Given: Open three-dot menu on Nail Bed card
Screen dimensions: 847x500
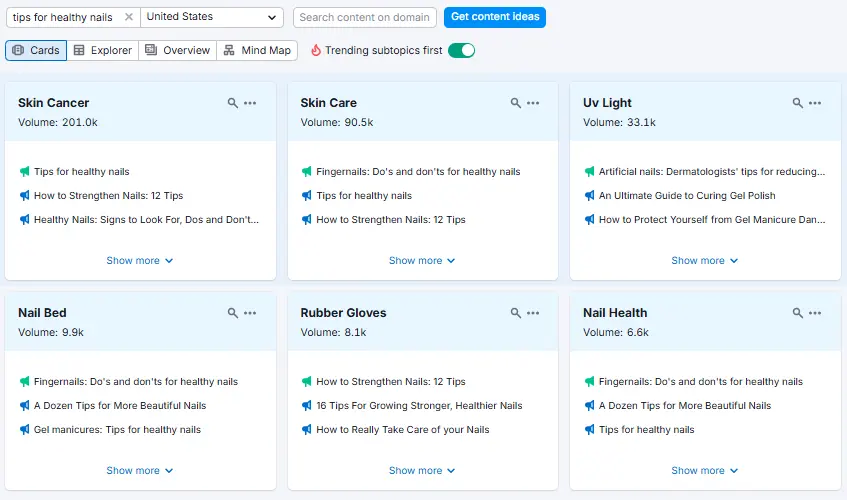Looking at the screenshot, I should click(251, 313).
